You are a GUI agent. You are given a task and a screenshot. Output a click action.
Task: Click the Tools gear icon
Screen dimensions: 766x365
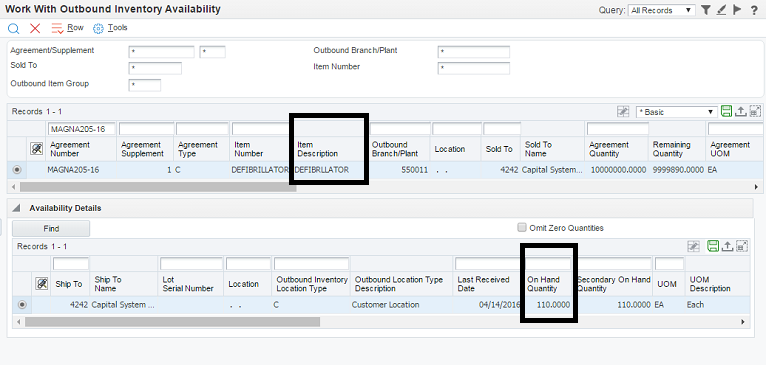tap(98, 29)
